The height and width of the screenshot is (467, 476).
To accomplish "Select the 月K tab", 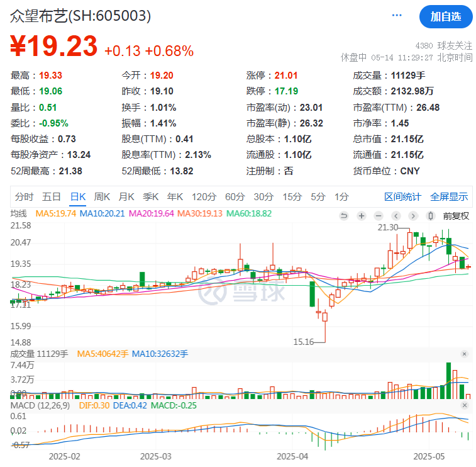I will [x=126, y=197].
